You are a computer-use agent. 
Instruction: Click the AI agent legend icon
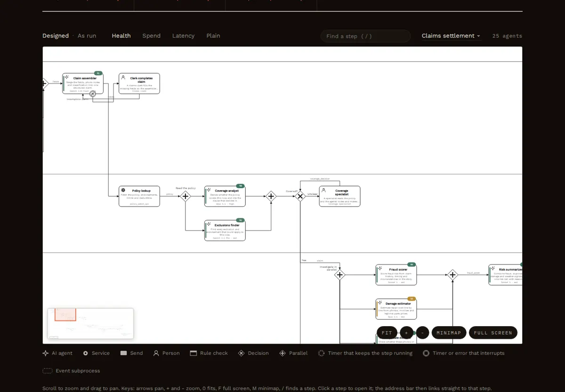point(46,353)
